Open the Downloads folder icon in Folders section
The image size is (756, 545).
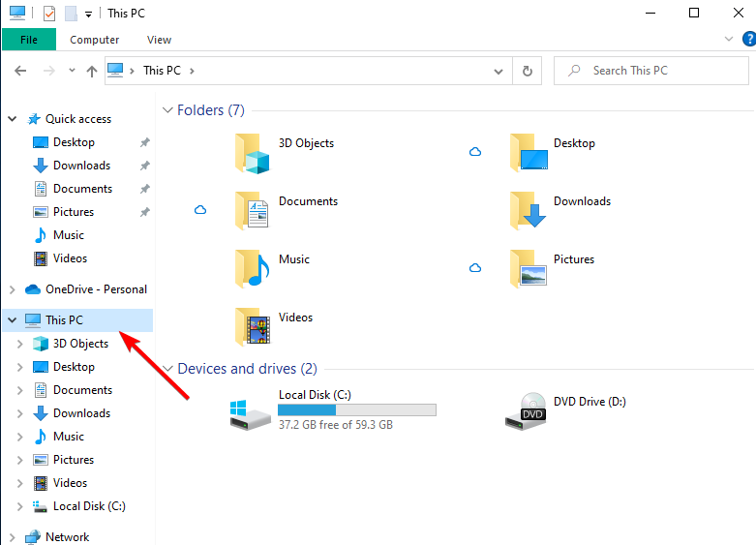[x=528, y=211]
